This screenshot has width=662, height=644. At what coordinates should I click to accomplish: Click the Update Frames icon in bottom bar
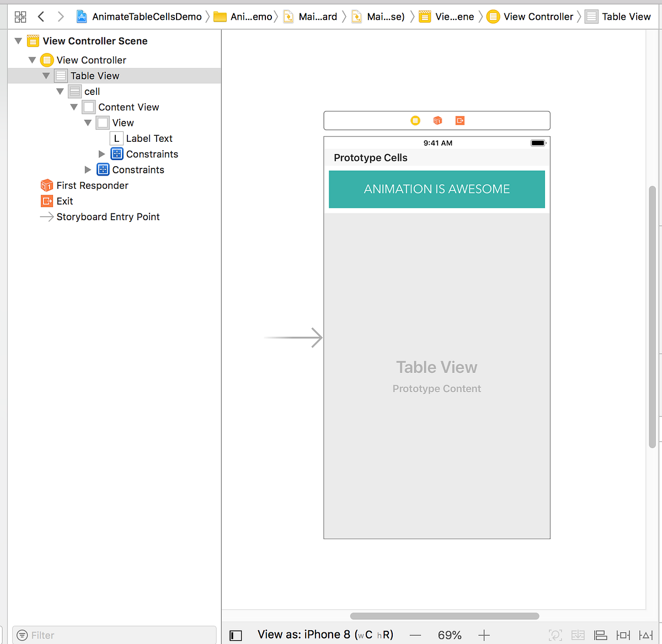point(556,635)
